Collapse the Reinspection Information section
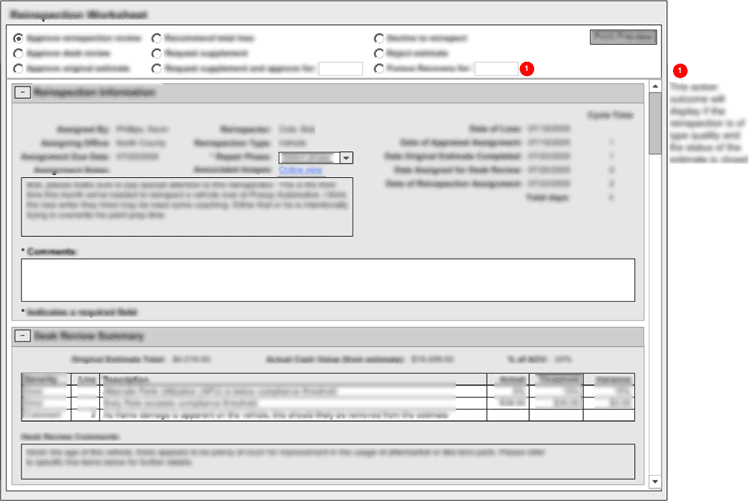Image resolution: width=750 pixels, height=501 pixels. [x=22, y=92]
